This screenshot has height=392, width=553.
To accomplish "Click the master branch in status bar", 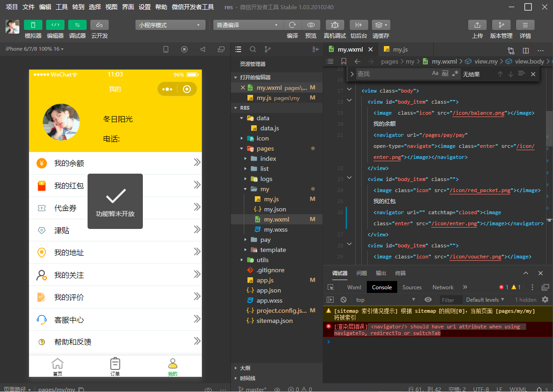I will coord(253,389).
